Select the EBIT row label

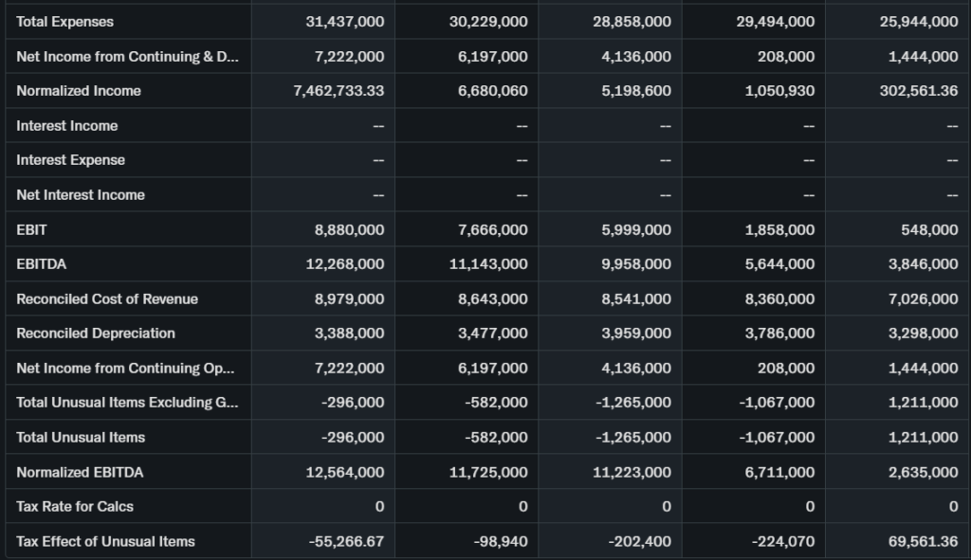tap(31, 229)
